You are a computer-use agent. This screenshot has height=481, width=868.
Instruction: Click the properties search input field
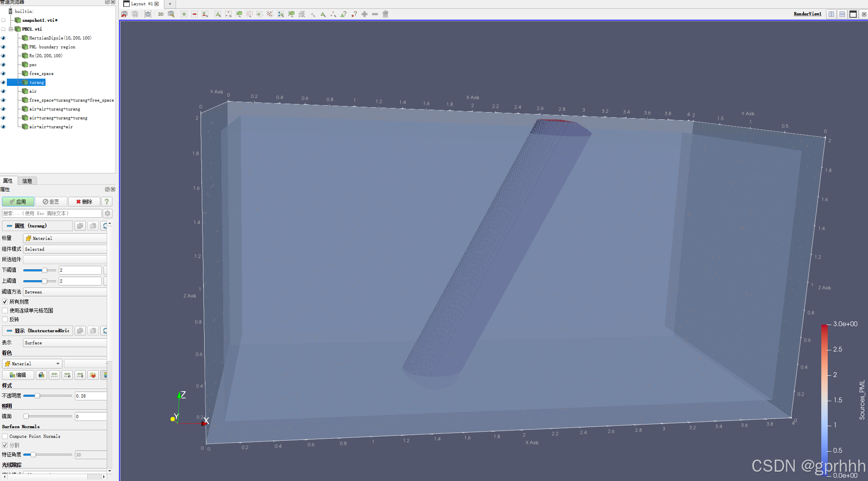point(52,213)
